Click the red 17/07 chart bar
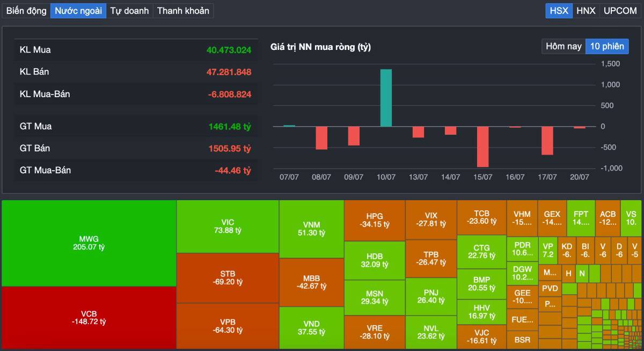Image resolution: width=644 pixels, height=351 pixels. [547, 141]
